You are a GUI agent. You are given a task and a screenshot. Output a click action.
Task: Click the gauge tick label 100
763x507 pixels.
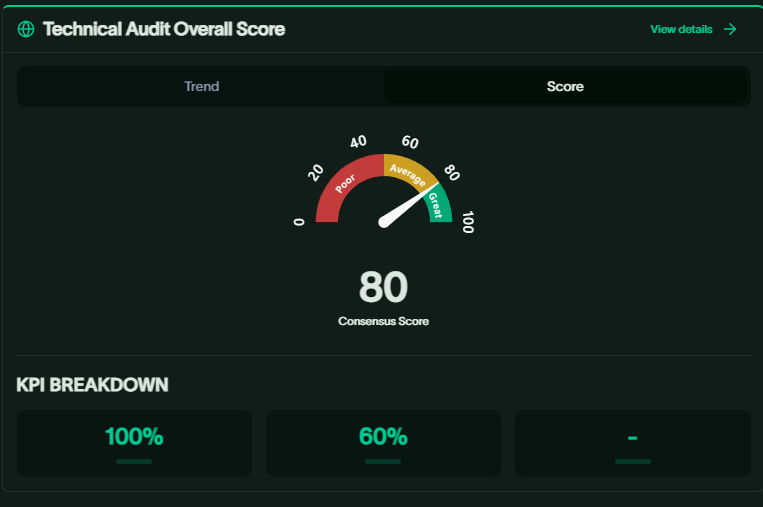[468, 222]
